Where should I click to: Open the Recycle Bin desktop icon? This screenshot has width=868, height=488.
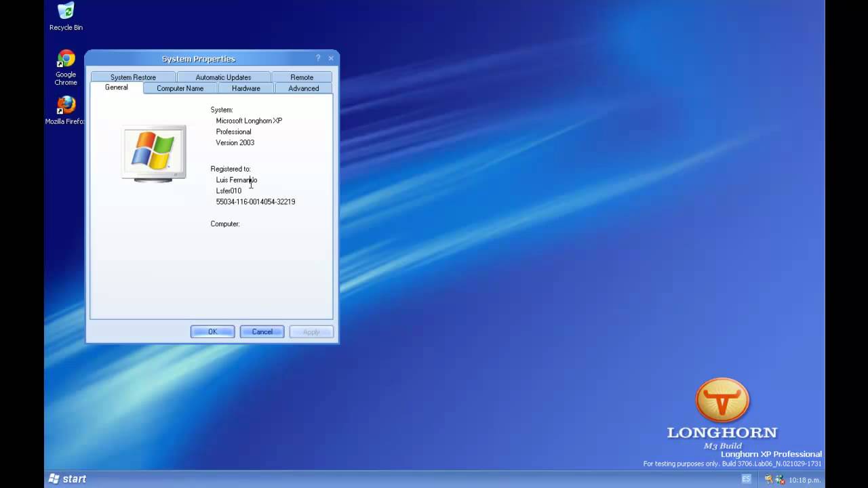(x=66, y=17)
